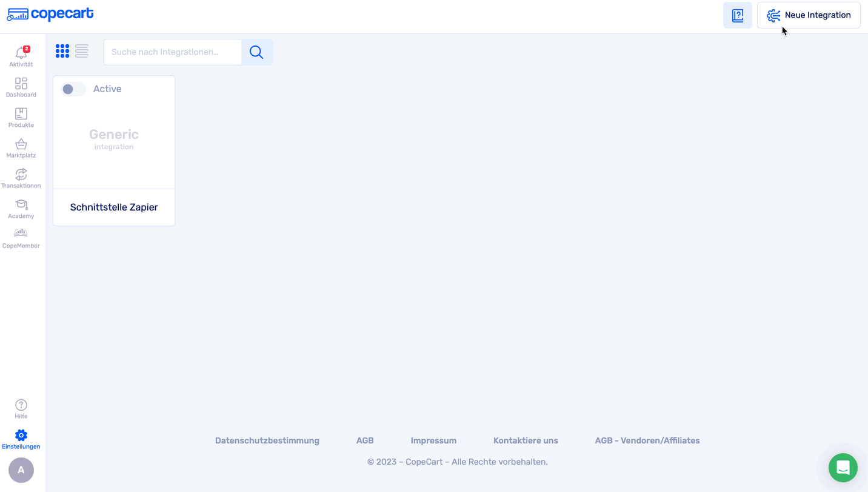The image size is (868, 492).
Task: Open the Impressum footer link
Action: coord(433,440)
